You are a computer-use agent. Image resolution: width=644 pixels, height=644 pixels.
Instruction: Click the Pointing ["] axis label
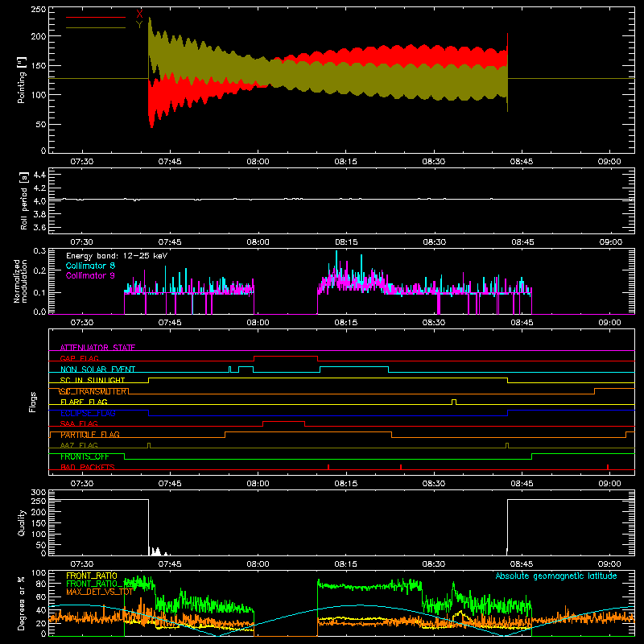pos(22,80)
